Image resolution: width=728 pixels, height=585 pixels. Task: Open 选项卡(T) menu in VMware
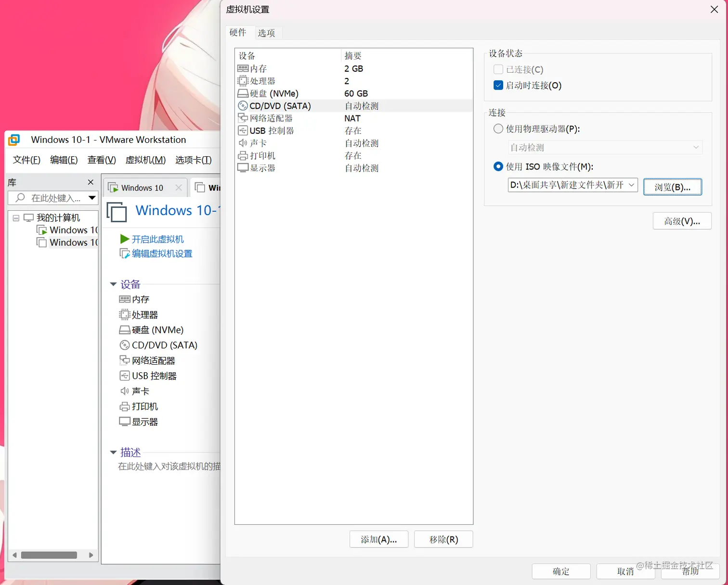pos(194,160)
